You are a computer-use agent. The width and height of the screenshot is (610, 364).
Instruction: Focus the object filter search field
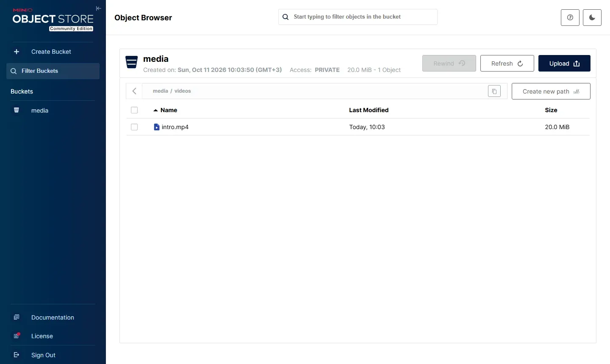click(358, 17)
